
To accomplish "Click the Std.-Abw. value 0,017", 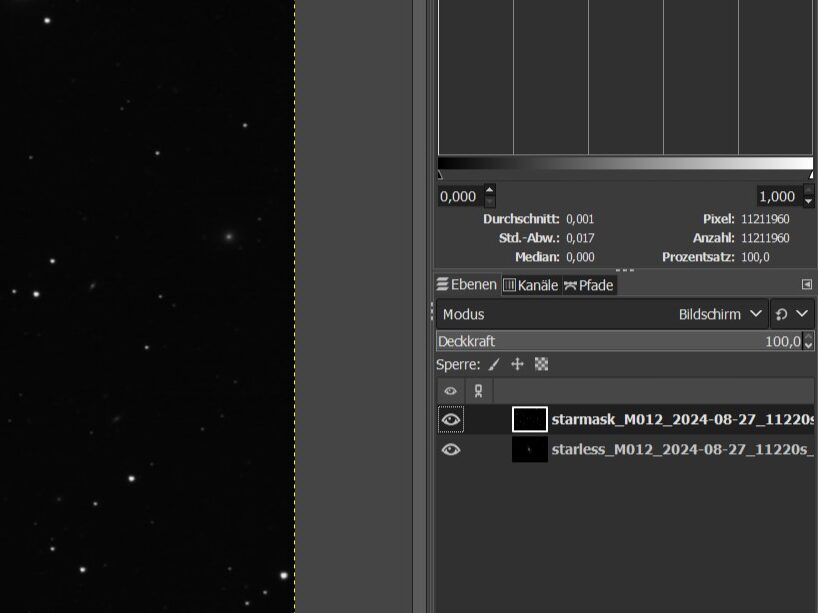I will point(580,238).
